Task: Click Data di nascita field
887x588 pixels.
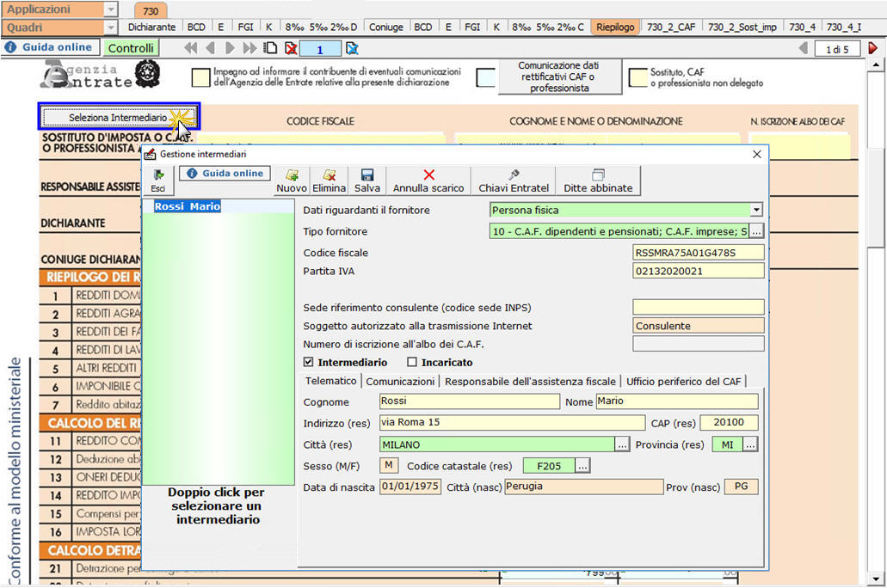Action: tap(410, 487)
